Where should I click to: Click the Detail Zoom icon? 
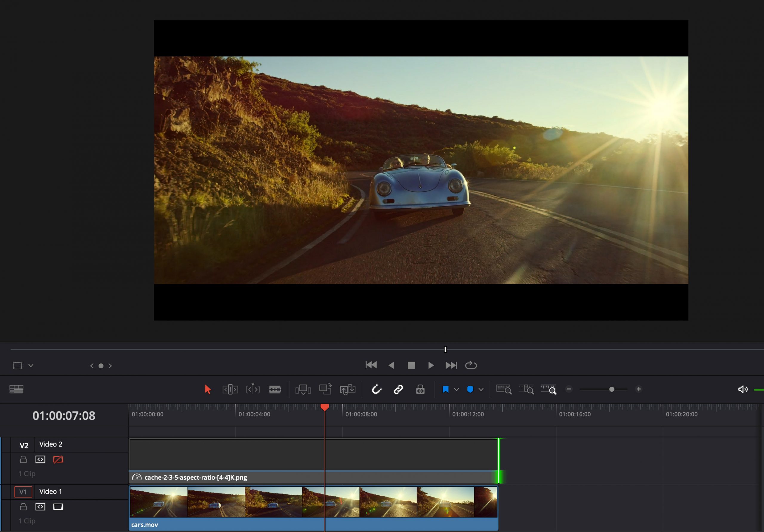point(526,389)
